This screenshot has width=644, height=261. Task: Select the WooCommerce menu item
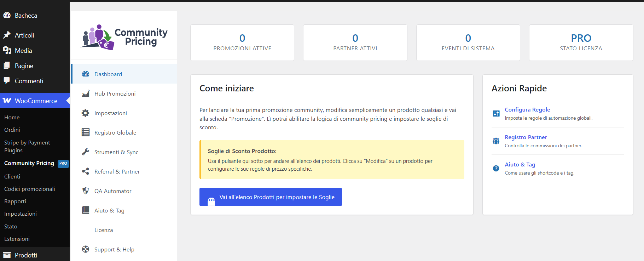coord(35,101)
